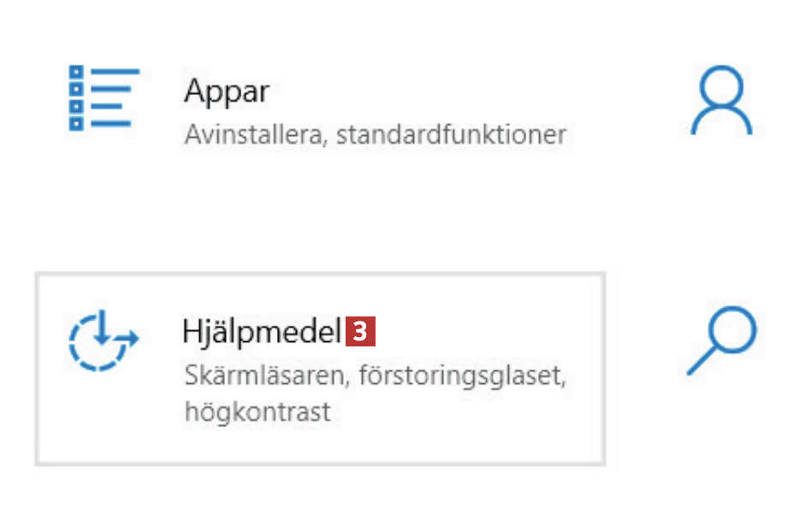Click the red number 3 badge
This screenshot has height=532, width=787.
click(x=361, y=332)
